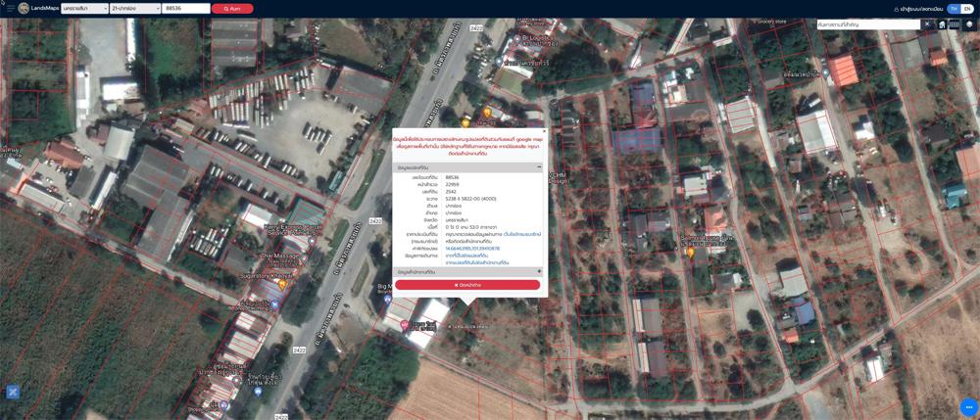Viewport: 980px width, 420px height.
Task: Click the BL Logistics map marker
Action: pyautogui.click(x=517, y=39)
